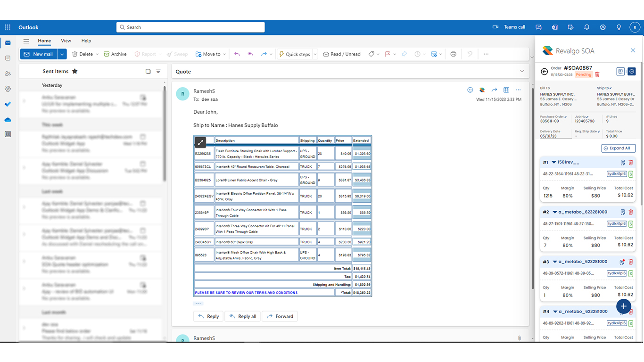Archive the selected message
The height and width of the screenshot is (362, 644).
click(x=115, y=54)
